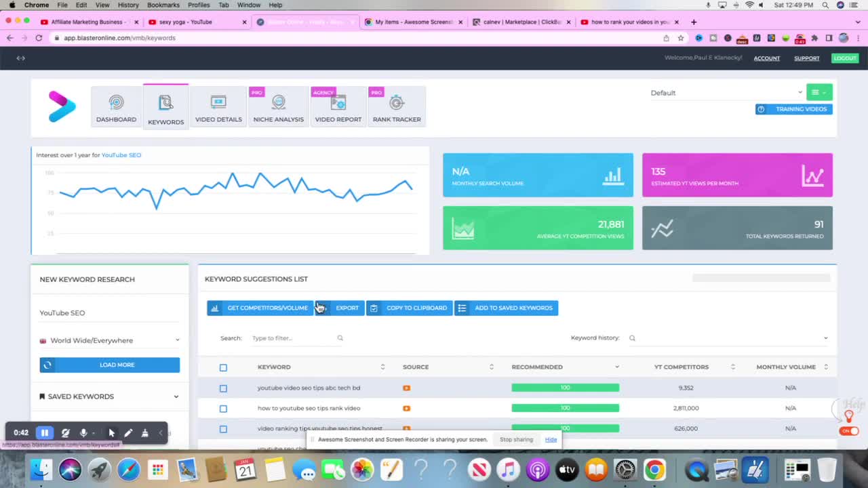This screenshot has height=488, width=868.
Task: Open the green list menu dropdown button
Action: tap(819, 92)
